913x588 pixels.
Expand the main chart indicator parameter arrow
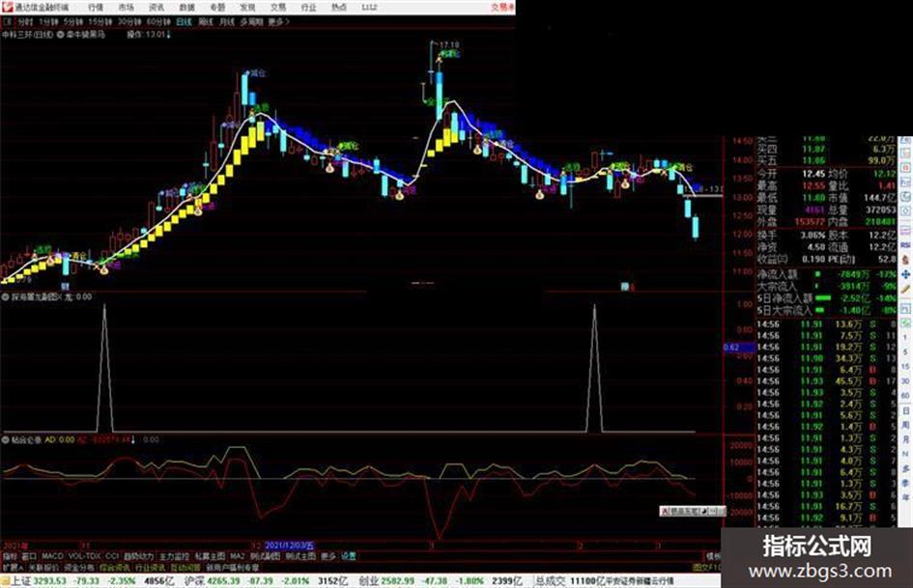tap(169, 35)
